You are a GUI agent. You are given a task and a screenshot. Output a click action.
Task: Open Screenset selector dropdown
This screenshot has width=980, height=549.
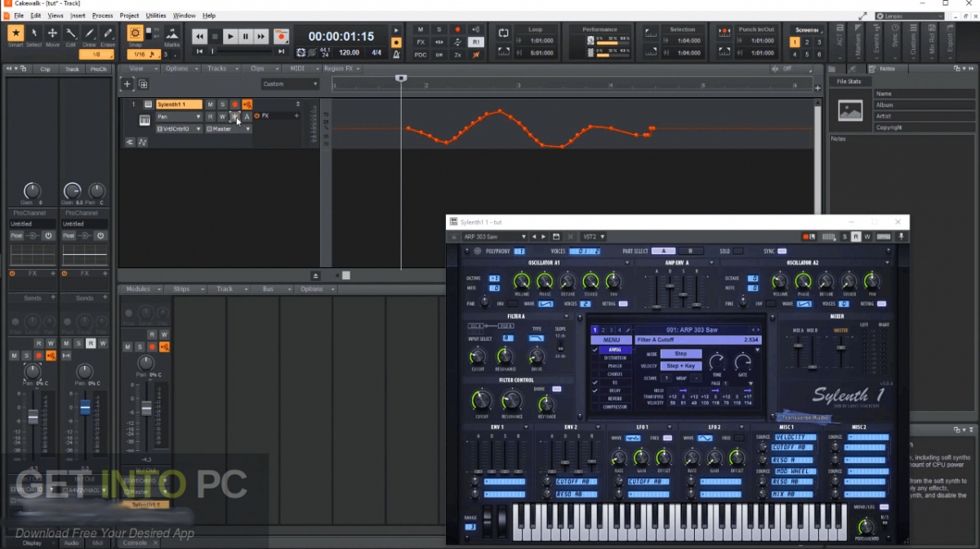pos(807,30)
